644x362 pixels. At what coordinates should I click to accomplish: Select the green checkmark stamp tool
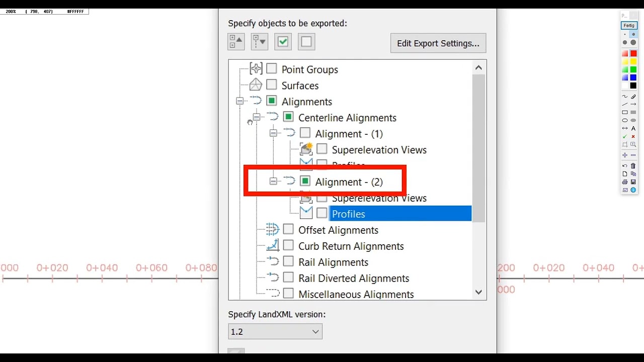pos(625,136)
